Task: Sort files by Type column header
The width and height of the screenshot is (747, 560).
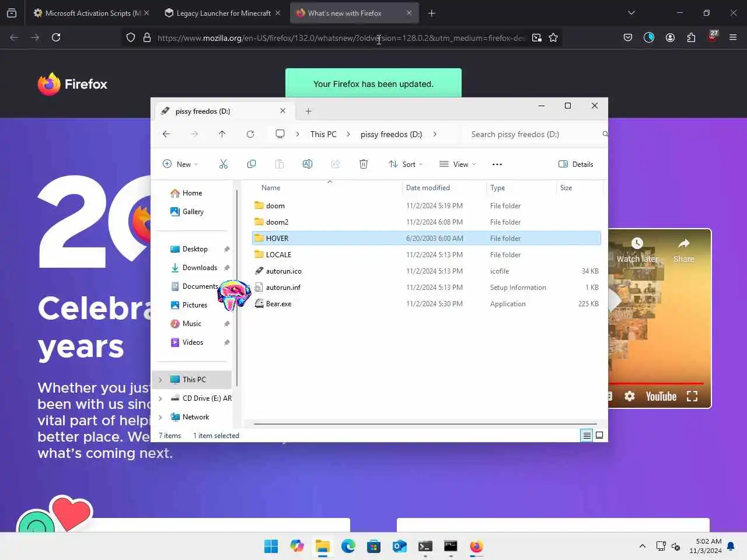Action: 521,188
